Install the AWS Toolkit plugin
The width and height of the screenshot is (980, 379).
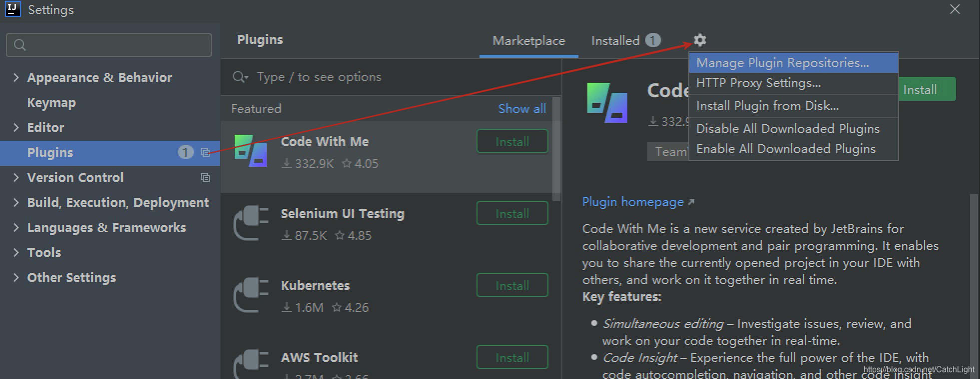click(512, 357)
